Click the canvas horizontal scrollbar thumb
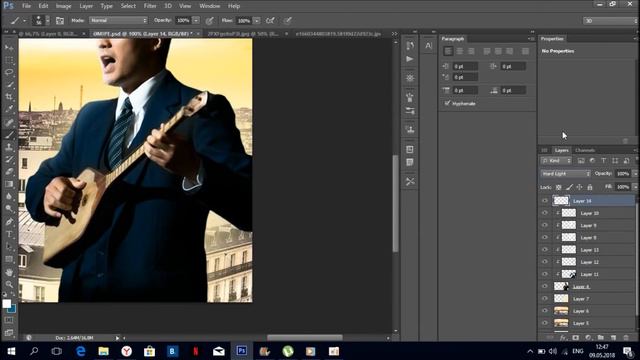 304,338
